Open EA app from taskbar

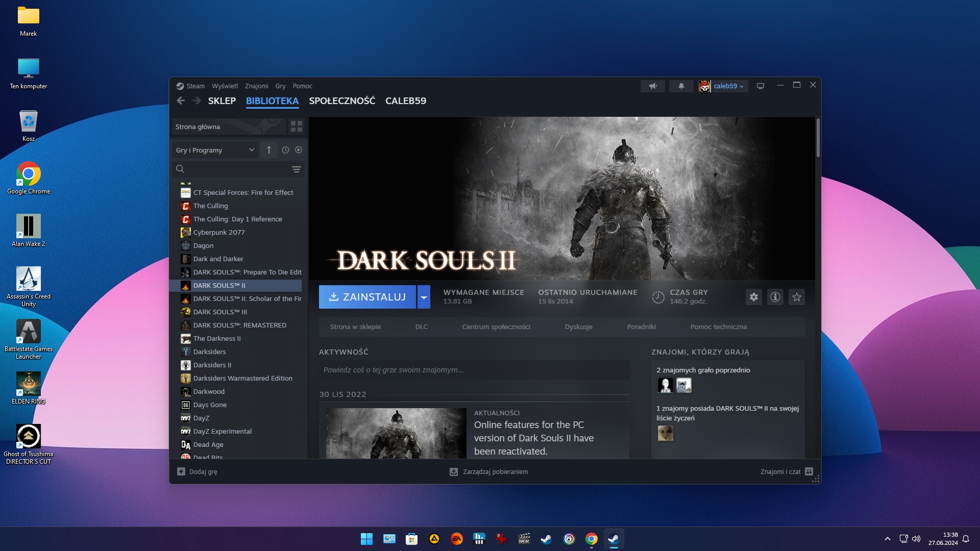click(457, 539)
